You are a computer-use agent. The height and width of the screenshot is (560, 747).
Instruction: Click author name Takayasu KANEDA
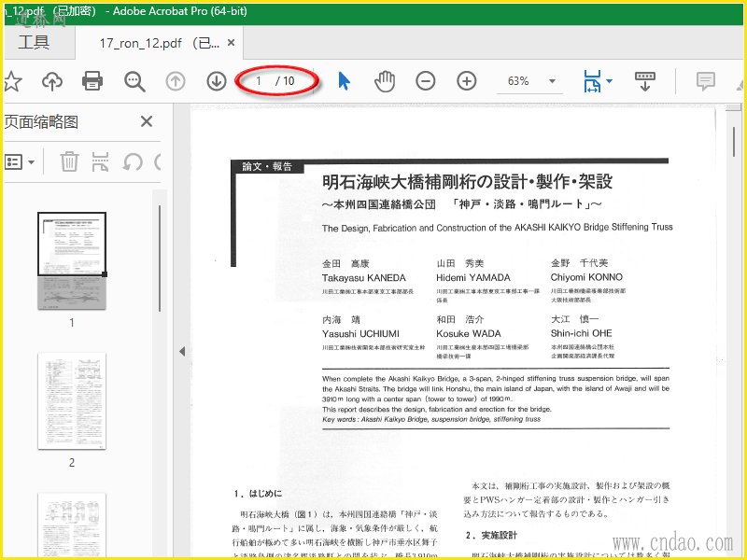pyautogui.click(x=364, y=277)
